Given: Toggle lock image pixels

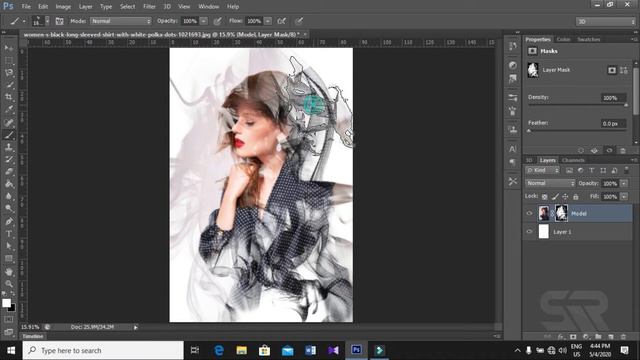Looking at the screenshot, I should point(555,196).
